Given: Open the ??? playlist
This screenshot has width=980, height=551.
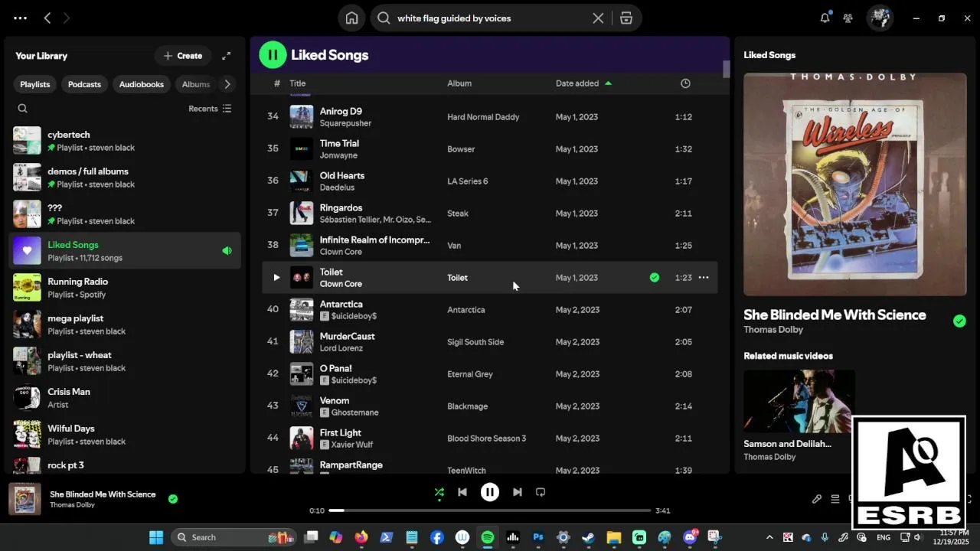Looking at the screenshot, I should pyautogui.click(x=125, y=214).
